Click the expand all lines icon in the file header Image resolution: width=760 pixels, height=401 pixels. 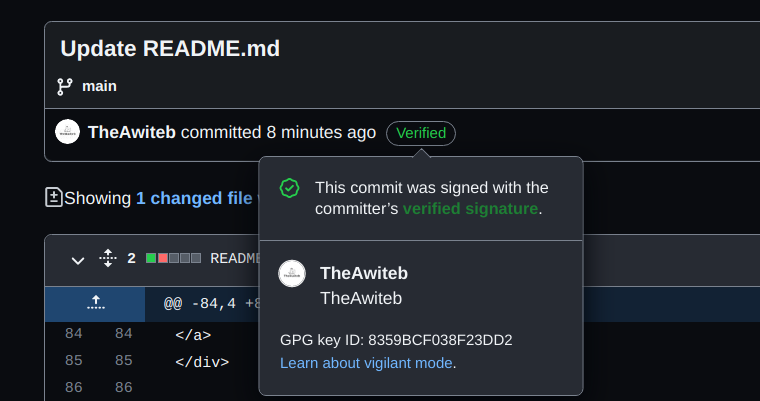pos(108,259)
